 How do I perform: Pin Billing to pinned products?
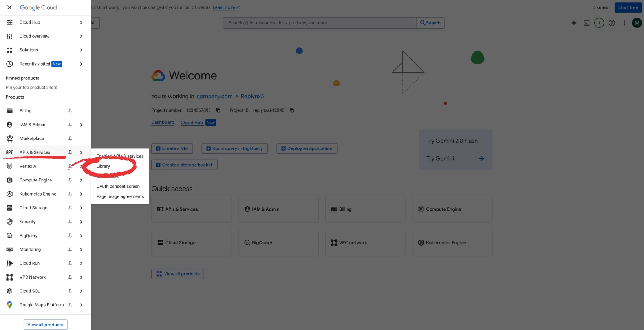(x=70, y=111)
